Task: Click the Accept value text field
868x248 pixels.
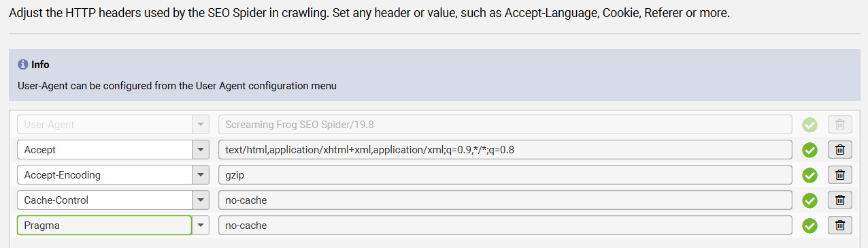Action: pyautogui.click(x=505, y=150)
